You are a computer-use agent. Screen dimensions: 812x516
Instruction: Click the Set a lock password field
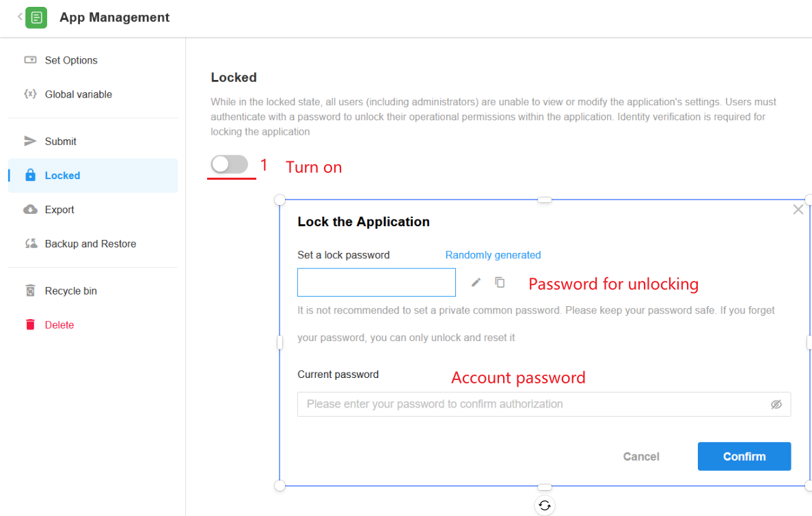pos(377,282)
